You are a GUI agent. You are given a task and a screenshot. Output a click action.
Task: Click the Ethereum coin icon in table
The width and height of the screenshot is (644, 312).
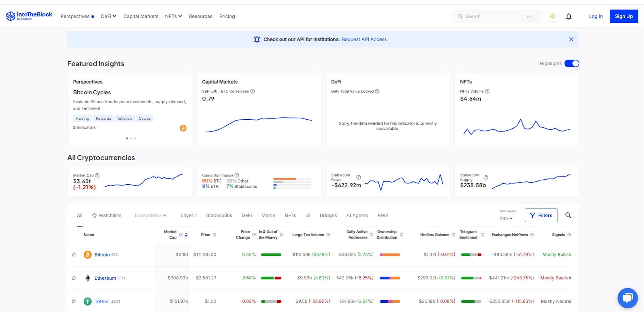pos(87,278)
